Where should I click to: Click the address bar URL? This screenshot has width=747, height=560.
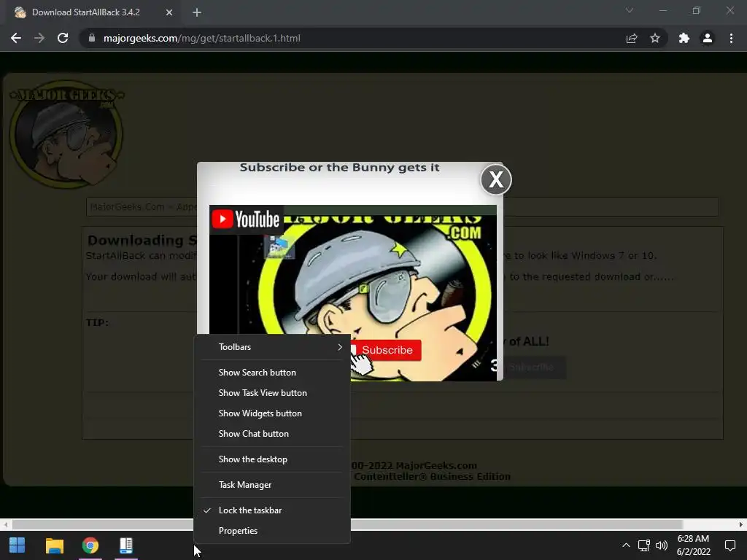[x=202, y=38]
